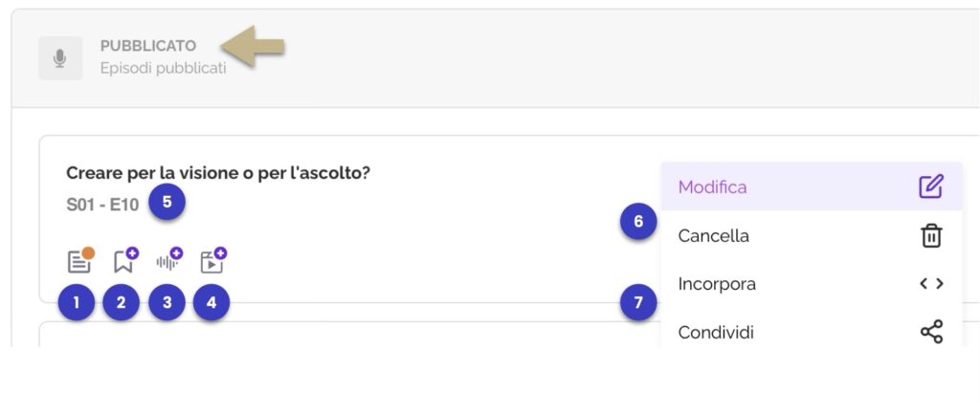Click the share network icon
This screenshot has width=980, height=415.
931,332
